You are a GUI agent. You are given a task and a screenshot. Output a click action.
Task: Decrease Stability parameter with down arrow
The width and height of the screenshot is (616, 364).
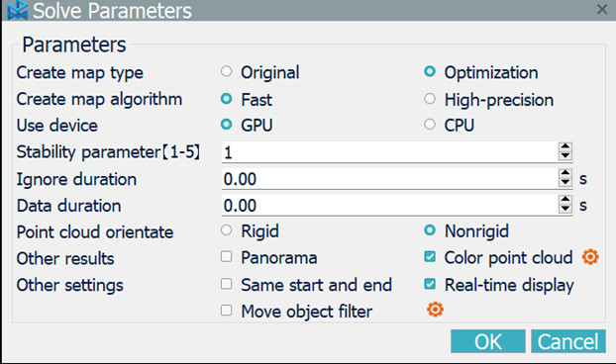point(565,156)
